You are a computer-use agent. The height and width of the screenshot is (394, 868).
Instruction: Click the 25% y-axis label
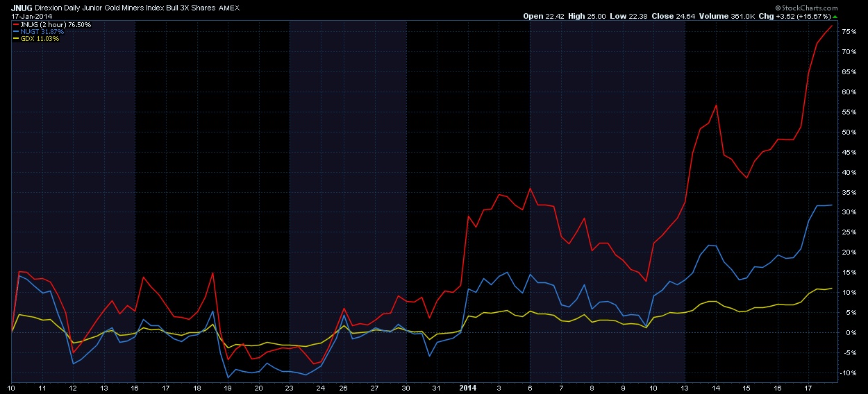849,232
